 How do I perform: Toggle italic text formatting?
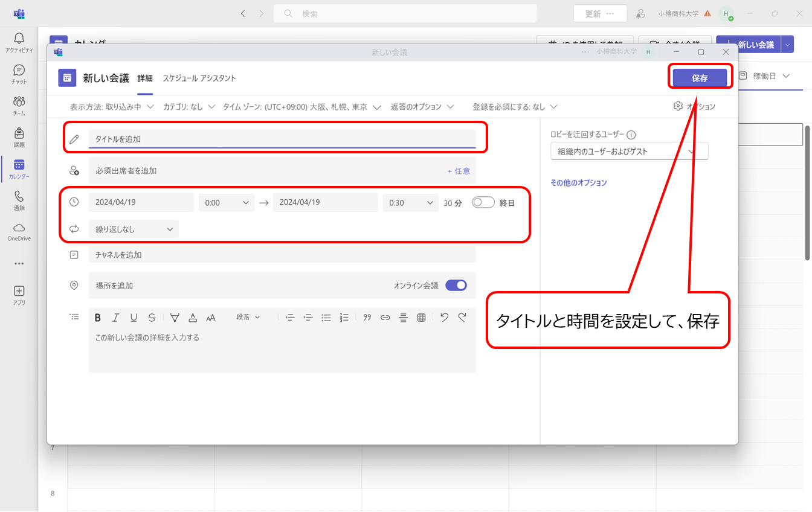click(x=115, y=318)
